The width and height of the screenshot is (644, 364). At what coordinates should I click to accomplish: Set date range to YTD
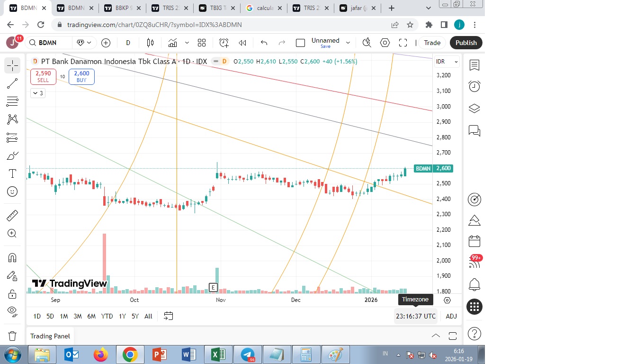click(107, 316)
